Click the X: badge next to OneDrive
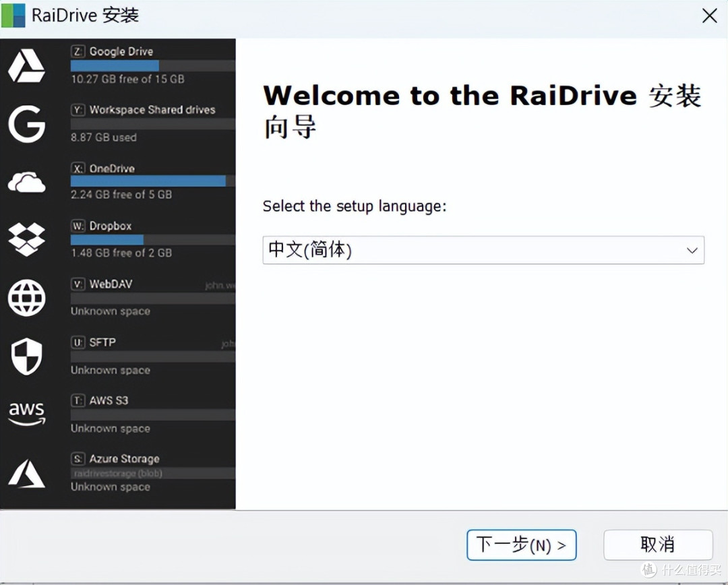Screen dimensions: 728x585 click(x=77, y=168)
